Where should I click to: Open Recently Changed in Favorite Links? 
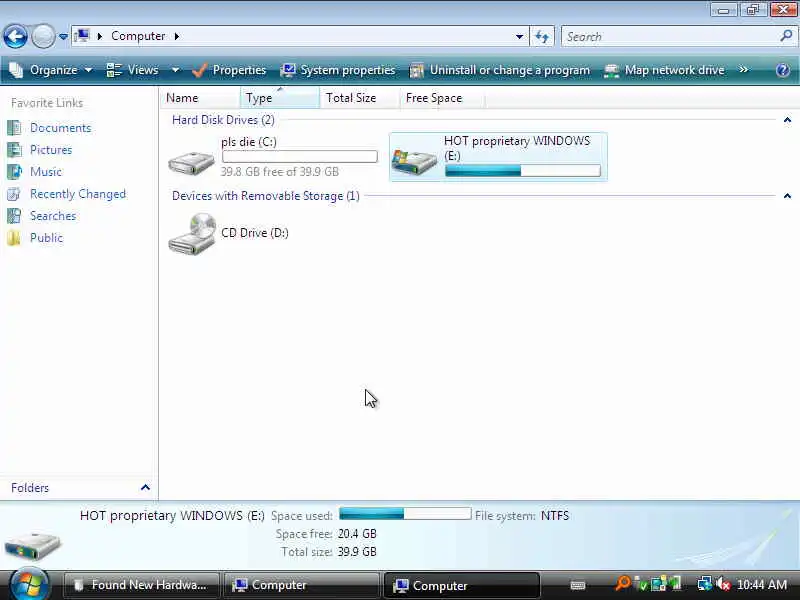click(78, 194)
